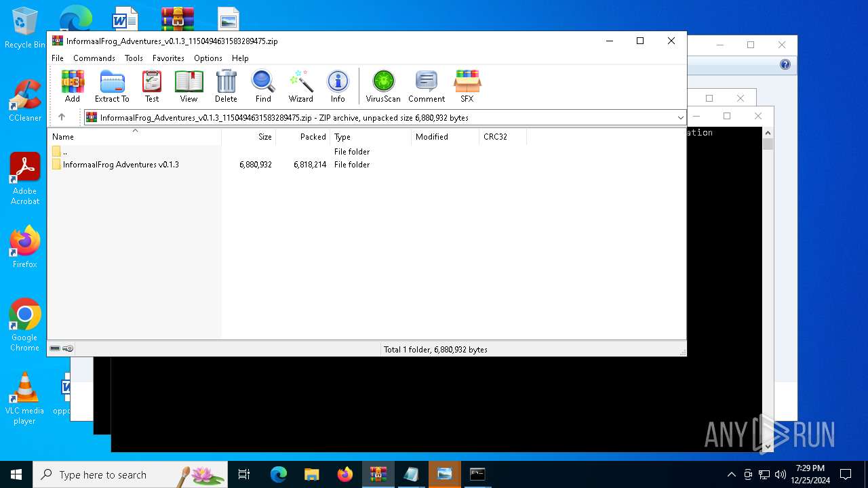Open the Options menu
Screen dimensions: 868x488
click(208, 58)
